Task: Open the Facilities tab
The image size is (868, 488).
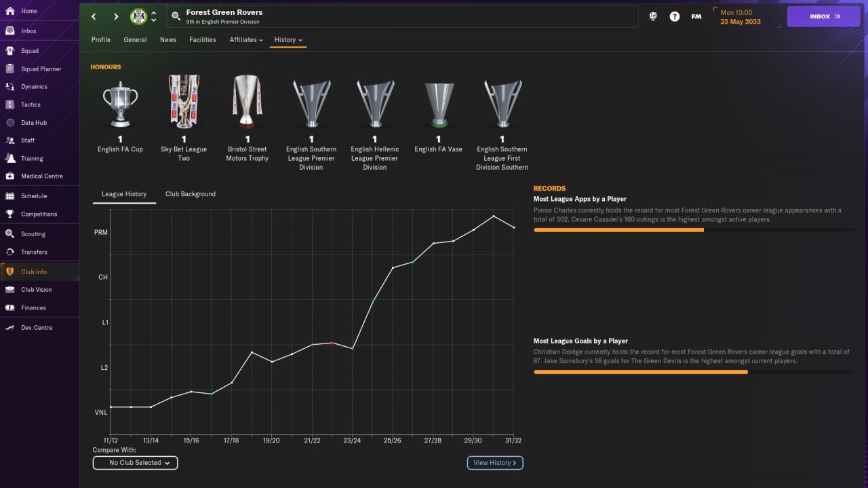Action: 203,40
